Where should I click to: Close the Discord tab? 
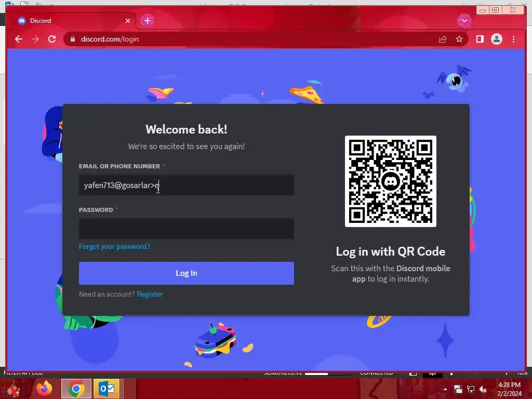pyautogui.click(x=128, y=21)
